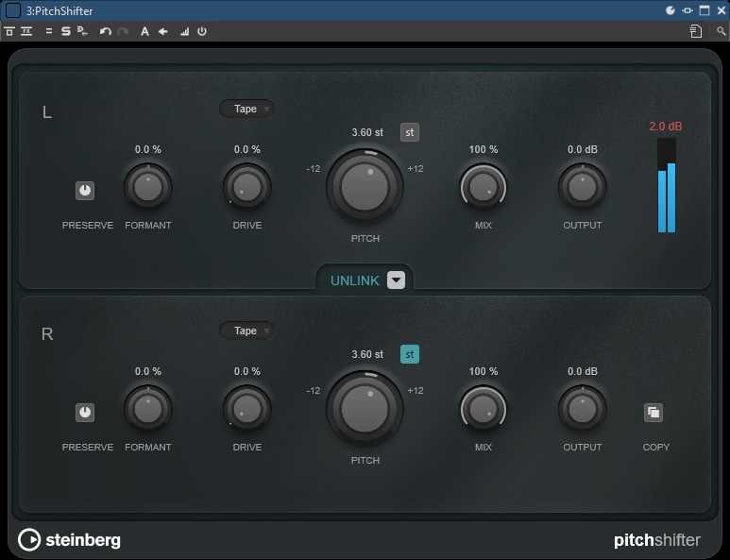
Task: Click the R channel label
Action: coord(47,334)
